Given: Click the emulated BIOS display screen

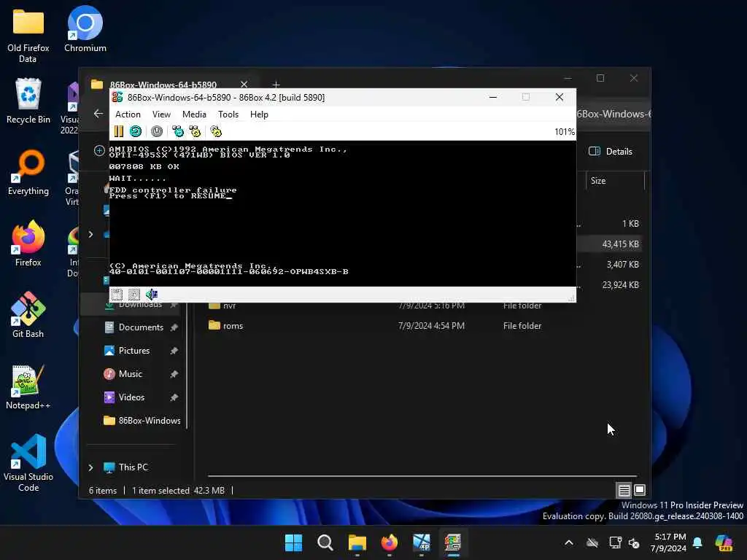Looking at the screenshot, I should pyautogui.click(x=343, y=214).
